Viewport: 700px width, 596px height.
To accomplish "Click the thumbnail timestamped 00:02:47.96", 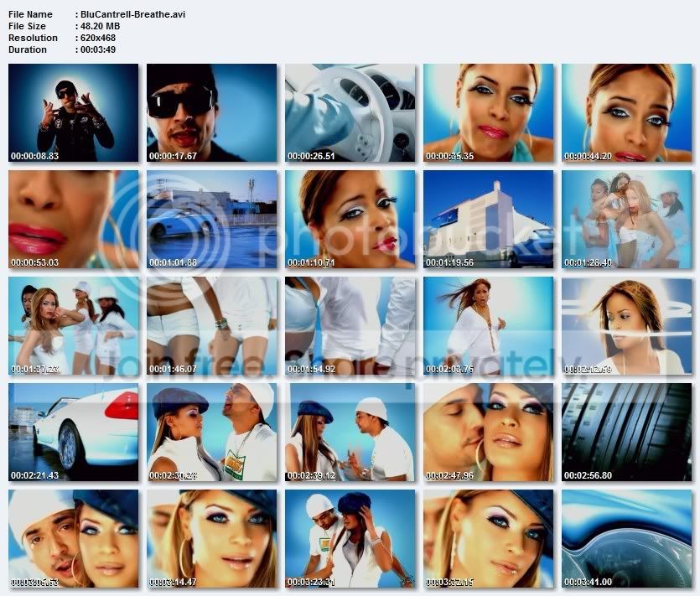I will click(489, 433).
